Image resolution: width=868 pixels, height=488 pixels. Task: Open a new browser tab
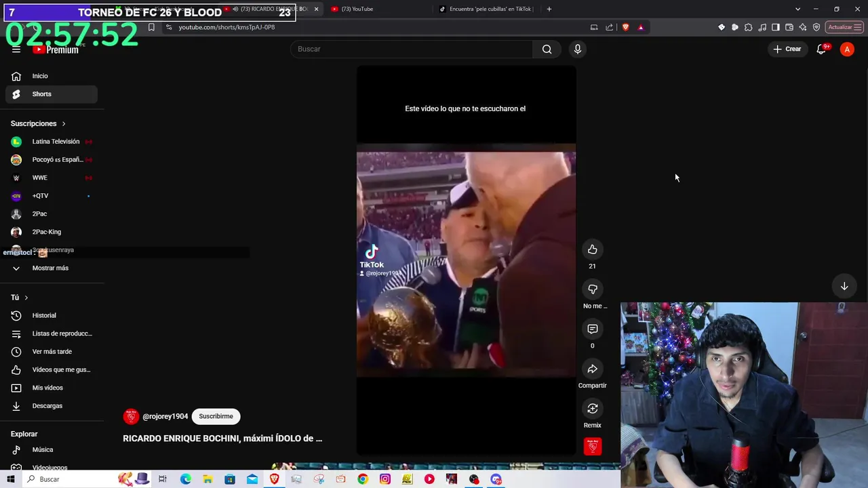[x=549, y=9]
